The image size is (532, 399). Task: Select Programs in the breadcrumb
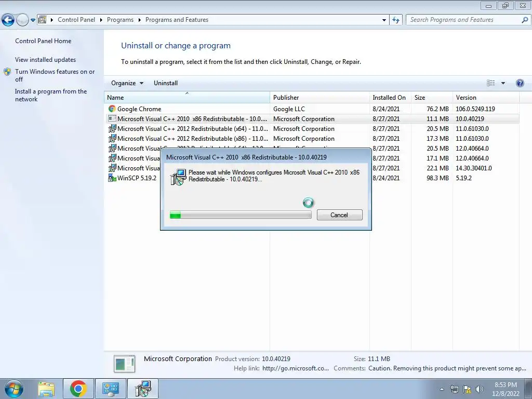pyautogui.click(x=120, y=20)
